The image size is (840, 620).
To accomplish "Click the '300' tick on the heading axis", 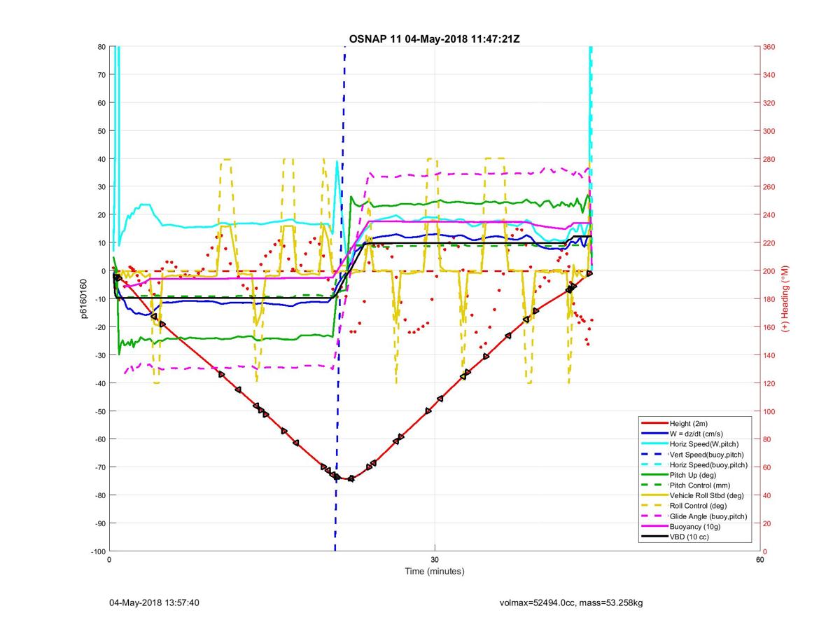I will (x=771, y=131).
